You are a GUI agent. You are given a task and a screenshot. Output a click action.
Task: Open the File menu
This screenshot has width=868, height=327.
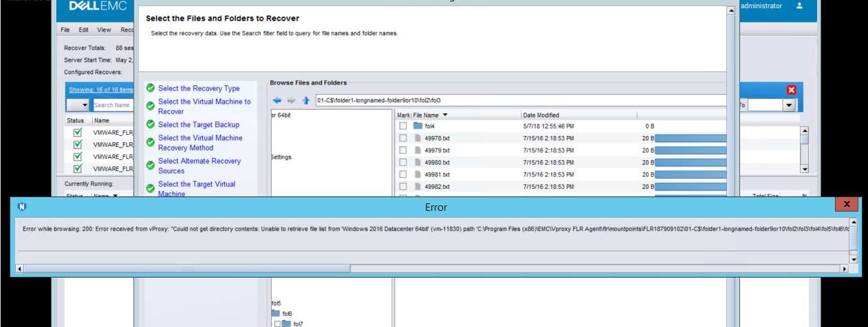tap(65, 30)
